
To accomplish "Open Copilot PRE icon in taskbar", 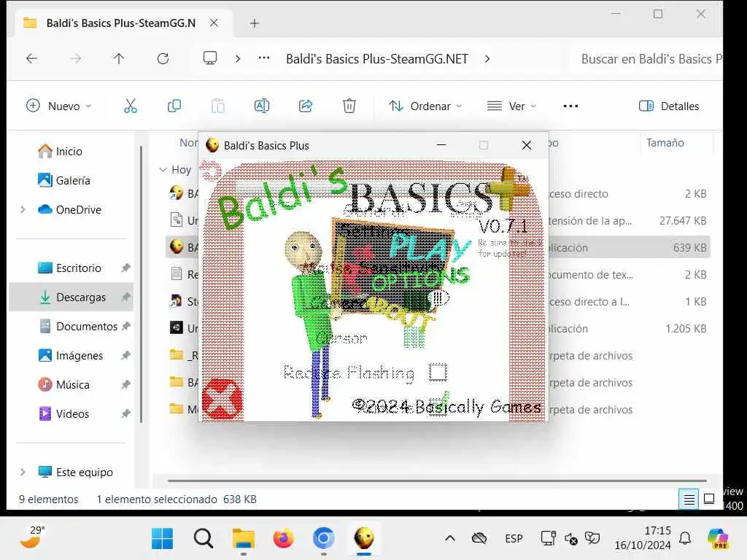I will 718,539.
